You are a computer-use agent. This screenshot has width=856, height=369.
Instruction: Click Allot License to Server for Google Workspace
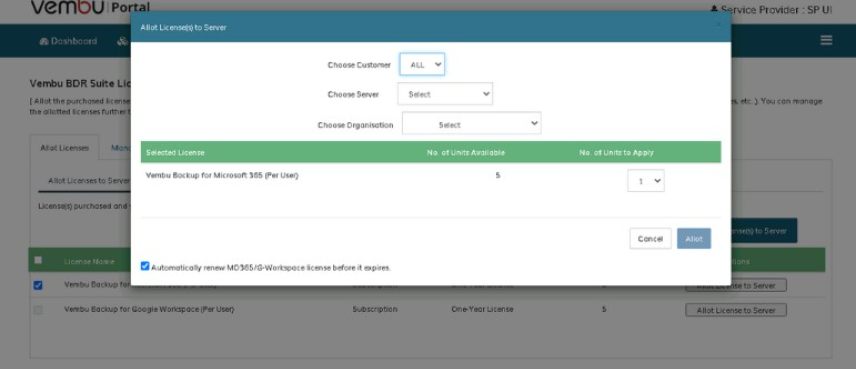[736, 310]
